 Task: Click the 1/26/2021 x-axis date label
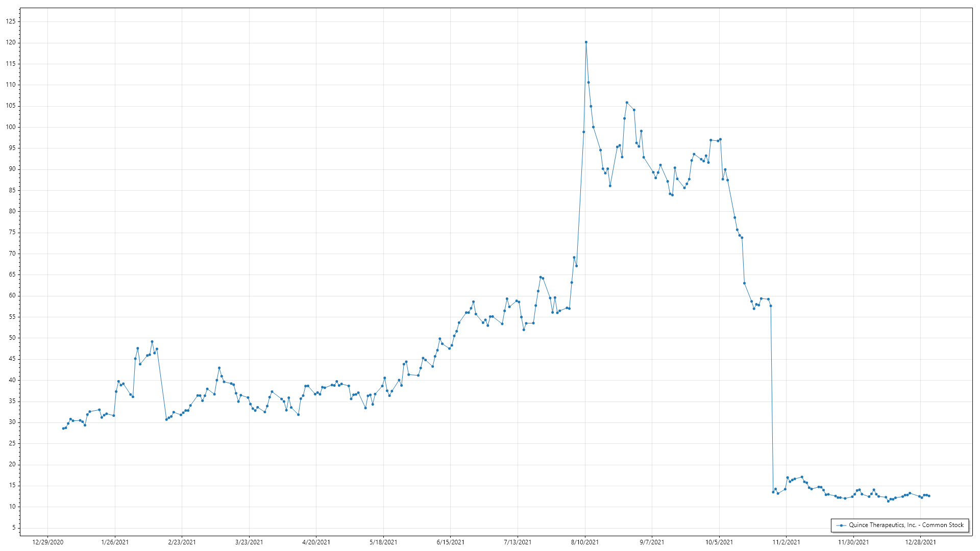[x=115, y=542]
